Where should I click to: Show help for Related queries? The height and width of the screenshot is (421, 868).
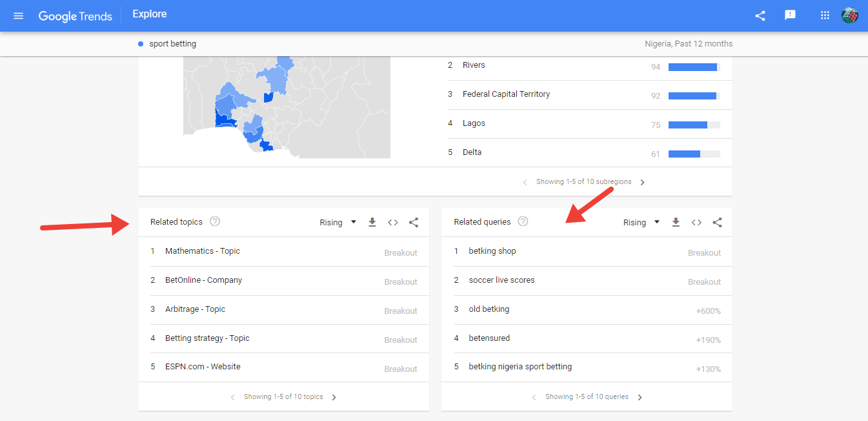523,221
